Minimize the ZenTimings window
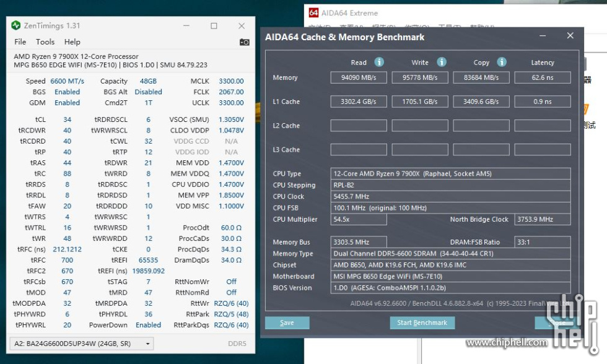Screen dimensions: 607x364 (186, 26)
